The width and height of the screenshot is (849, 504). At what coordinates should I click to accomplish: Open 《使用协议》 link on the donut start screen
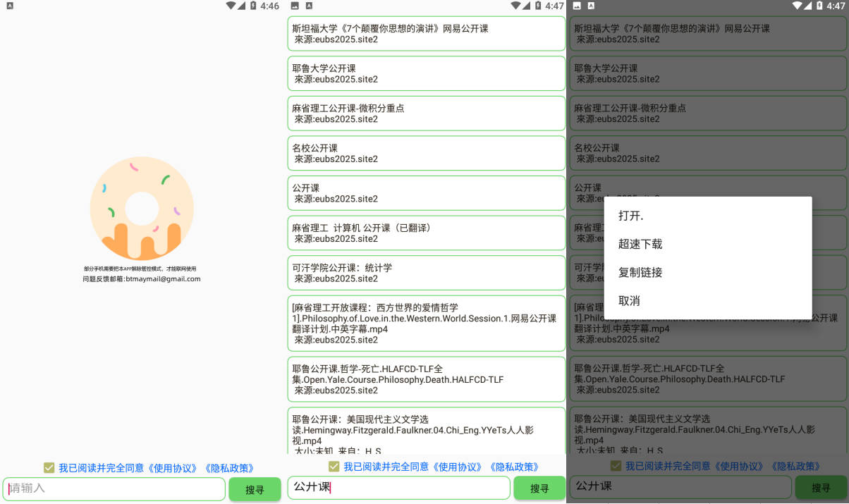[173, 467]
